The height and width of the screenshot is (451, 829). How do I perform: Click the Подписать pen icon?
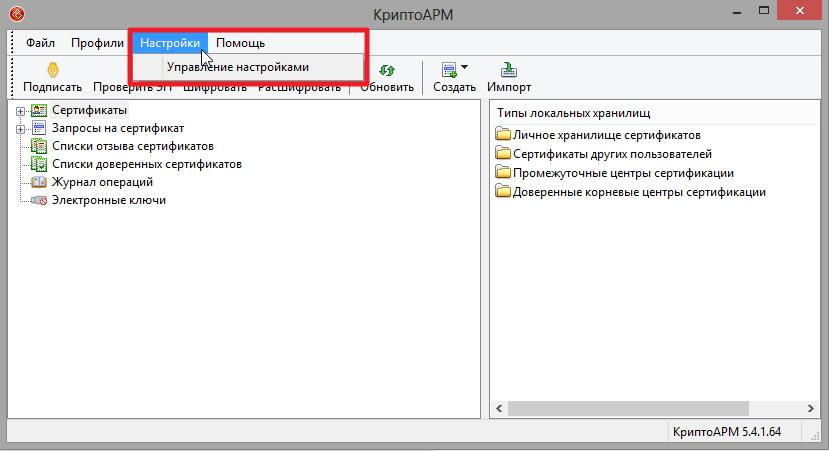pos(52,70)
